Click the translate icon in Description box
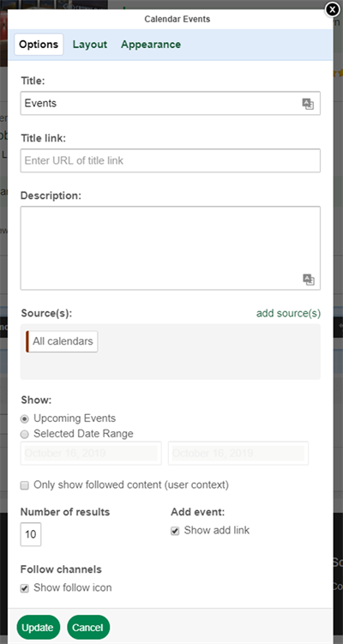The width and height of the screenshot is (343, 644). click(x=309, y=280)
